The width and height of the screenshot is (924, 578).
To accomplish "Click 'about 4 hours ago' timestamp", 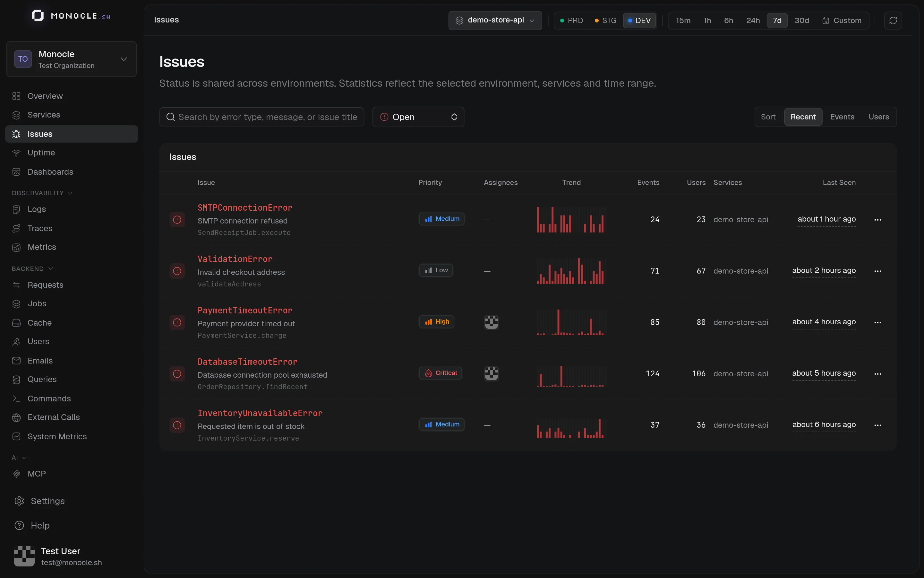I will click(x=824, y=322).
